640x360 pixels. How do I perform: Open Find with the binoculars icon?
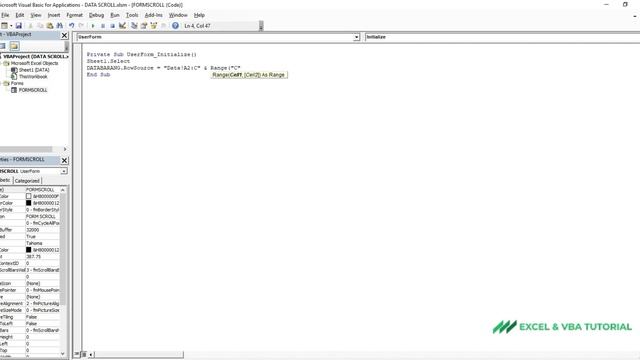coord(60,26)
